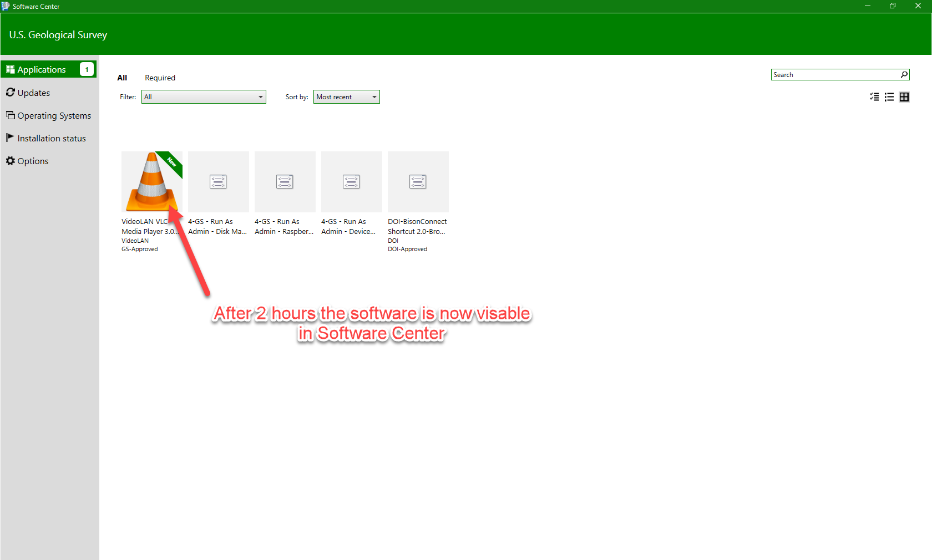Switch to multi-select mode view icon
This screenshot has height=560, width=932.
(x=874, y=97)
